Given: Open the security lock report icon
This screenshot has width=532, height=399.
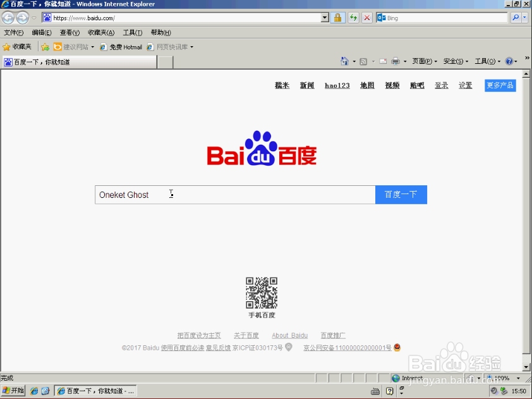Looking at the screenshot, I should (337, 18).
